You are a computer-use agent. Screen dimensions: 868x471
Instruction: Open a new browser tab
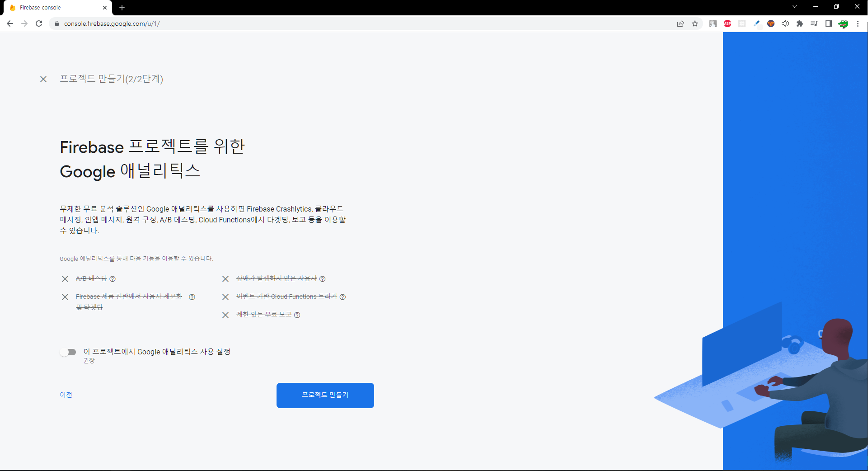[x=122, y=8]
